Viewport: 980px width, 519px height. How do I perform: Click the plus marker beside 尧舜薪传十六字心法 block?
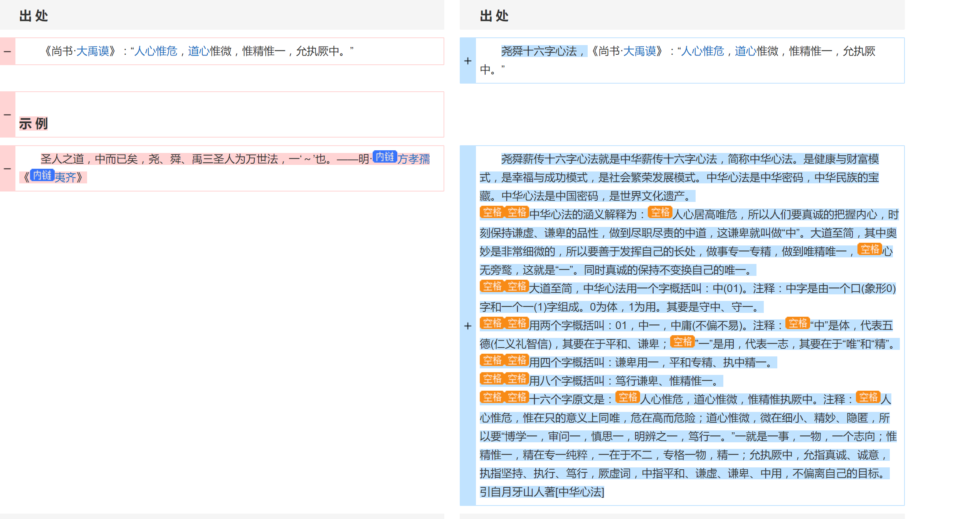point(468,326)
